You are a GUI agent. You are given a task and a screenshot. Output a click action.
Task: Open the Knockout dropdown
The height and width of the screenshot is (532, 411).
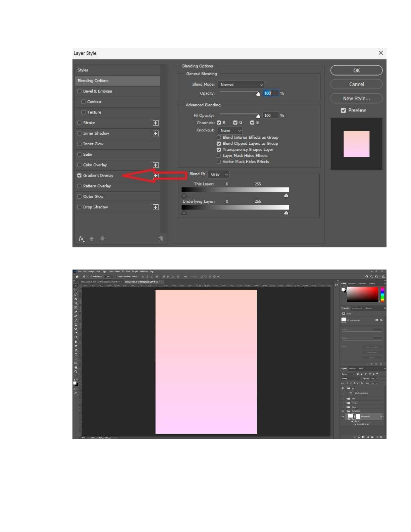[x=230, y=131]
